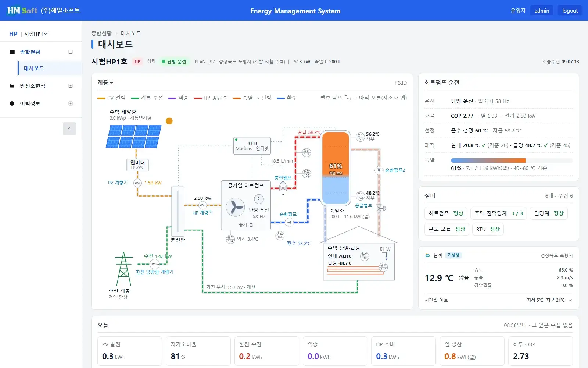
Task: Collapse the 종합현황 menu section
Action: click(x=71, y=52)
